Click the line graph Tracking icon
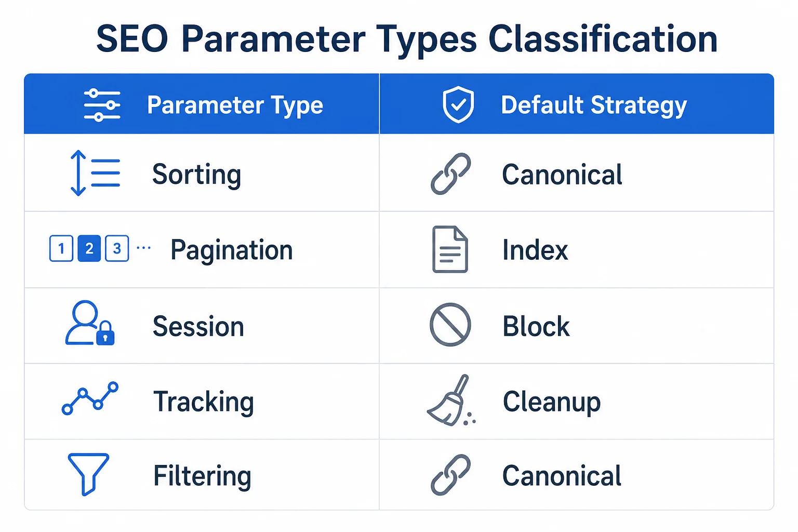The height and width of the screenshot is (532, 798). 90,398
